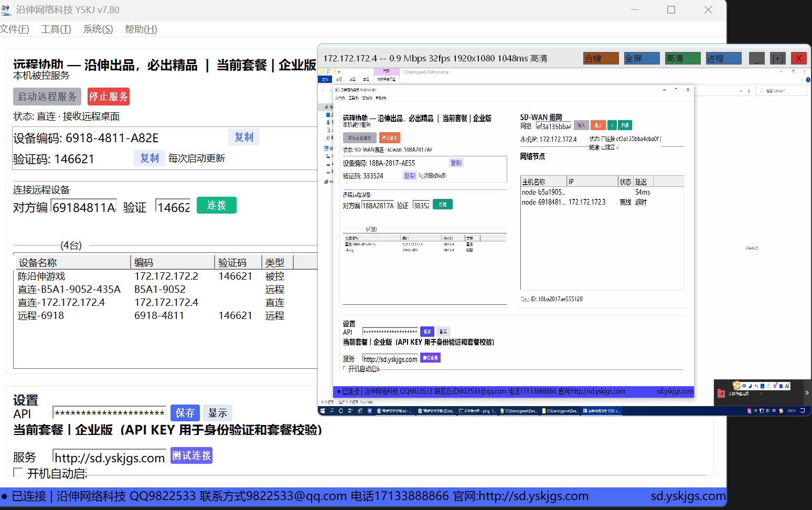Click the 类型 column header

[277, 262]
